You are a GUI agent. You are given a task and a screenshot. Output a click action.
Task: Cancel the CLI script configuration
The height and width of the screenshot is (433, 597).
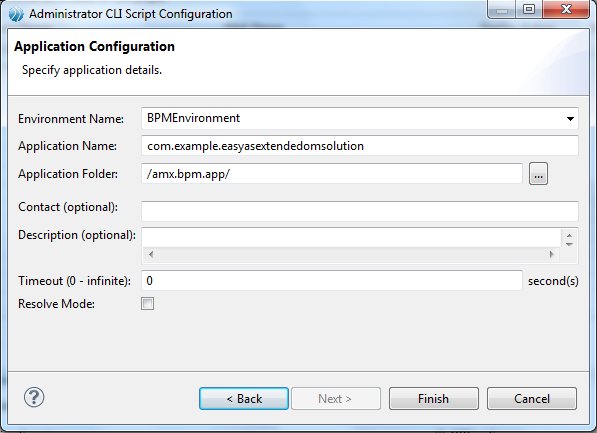point(532,399)
